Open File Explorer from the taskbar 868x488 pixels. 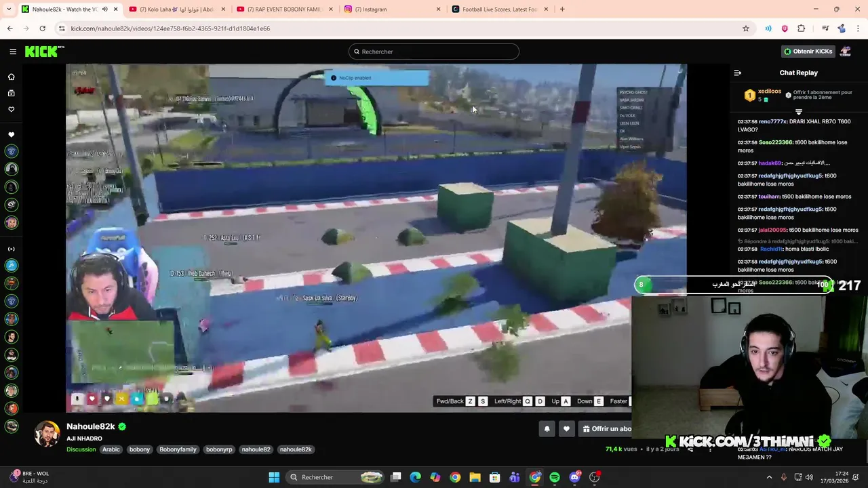pos(475,477)
